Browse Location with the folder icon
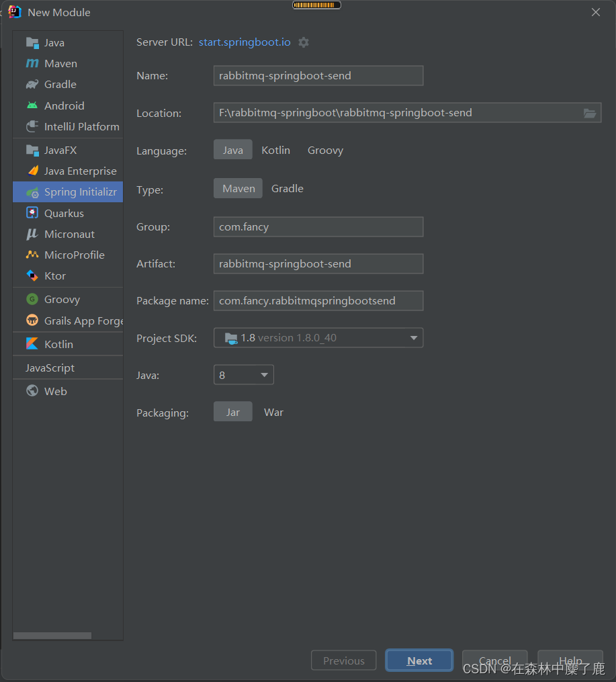 590,113
